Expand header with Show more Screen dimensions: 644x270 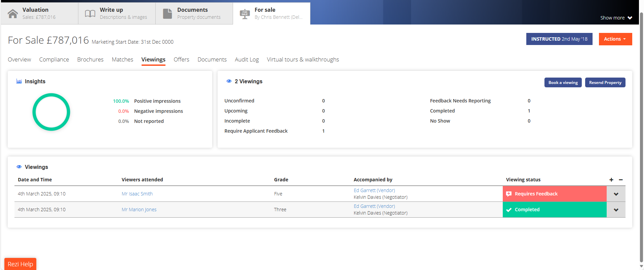click(x=616, y=18)
